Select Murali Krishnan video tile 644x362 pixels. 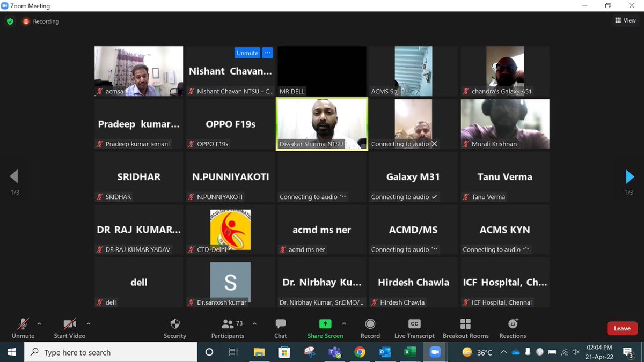(x=505, y=124)
